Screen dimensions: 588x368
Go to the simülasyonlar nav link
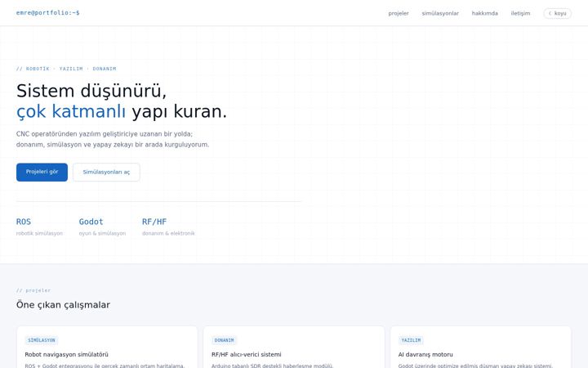tap(440, 13)
